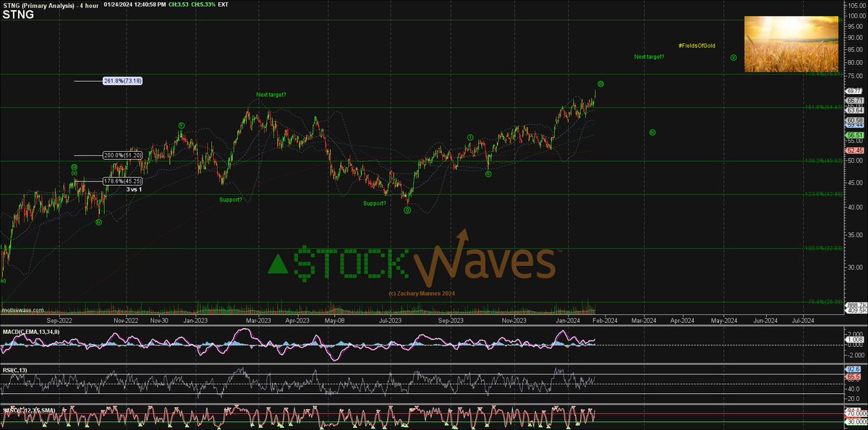Select the circled iv wave marker below Mar-2024 projection
Screen dimensions: 868x430
point(652,132)
